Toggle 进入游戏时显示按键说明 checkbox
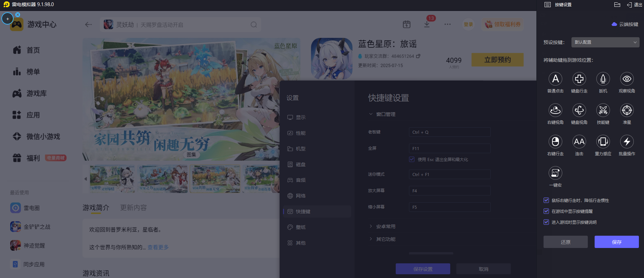Screen dimensions: 644x278 [x=546, y=222]
